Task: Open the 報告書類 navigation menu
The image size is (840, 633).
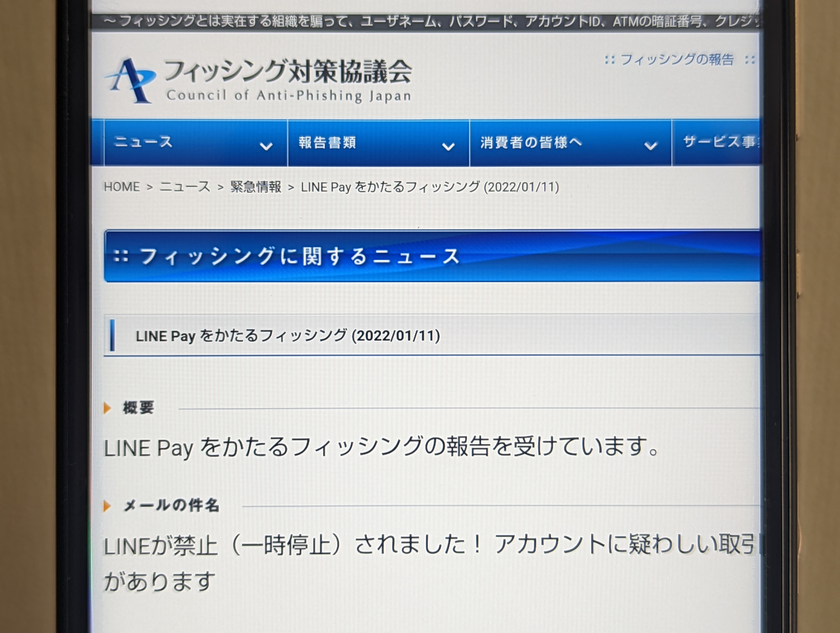Action: click(327, 143)
